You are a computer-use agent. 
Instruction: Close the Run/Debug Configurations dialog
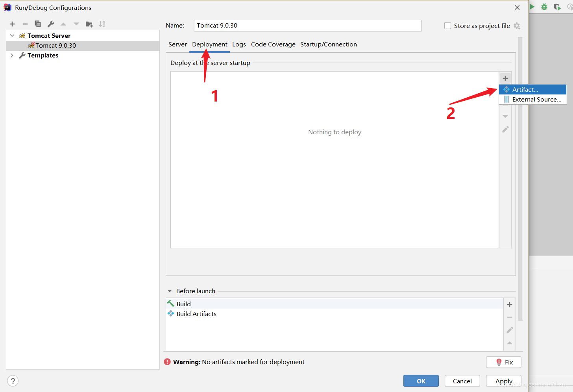pos(517,7)
